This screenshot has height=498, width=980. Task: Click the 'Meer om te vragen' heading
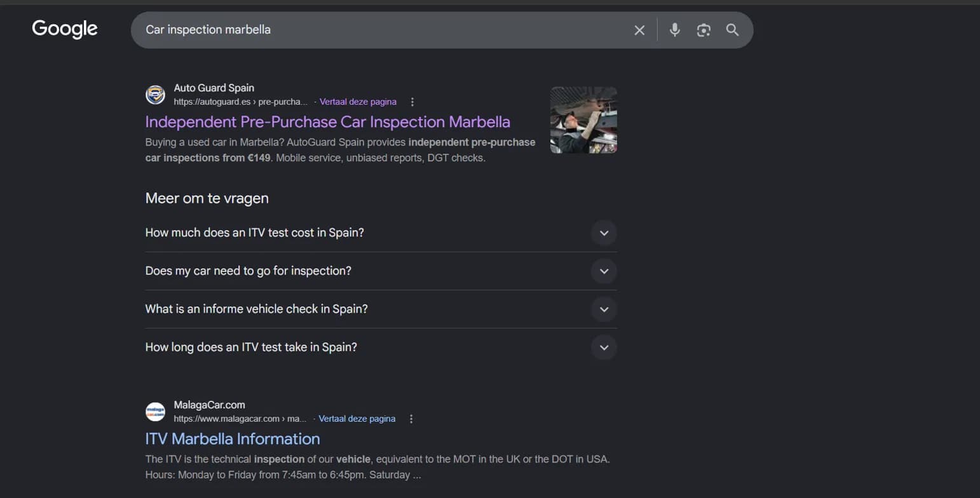click(207, 198)
